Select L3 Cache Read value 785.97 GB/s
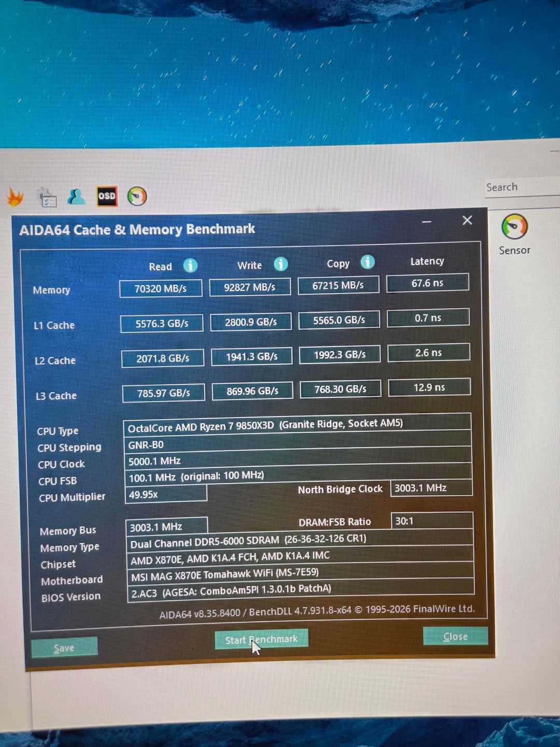The width and height of the screenshot is (560, 747). tap(164, 393)
